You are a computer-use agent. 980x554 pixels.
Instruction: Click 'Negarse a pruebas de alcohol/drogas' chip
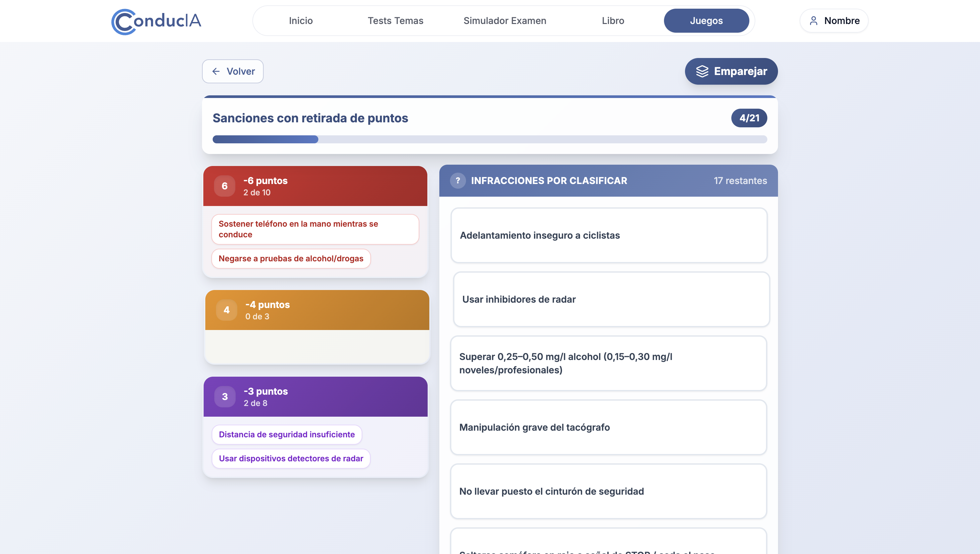[x=291, y=259]
